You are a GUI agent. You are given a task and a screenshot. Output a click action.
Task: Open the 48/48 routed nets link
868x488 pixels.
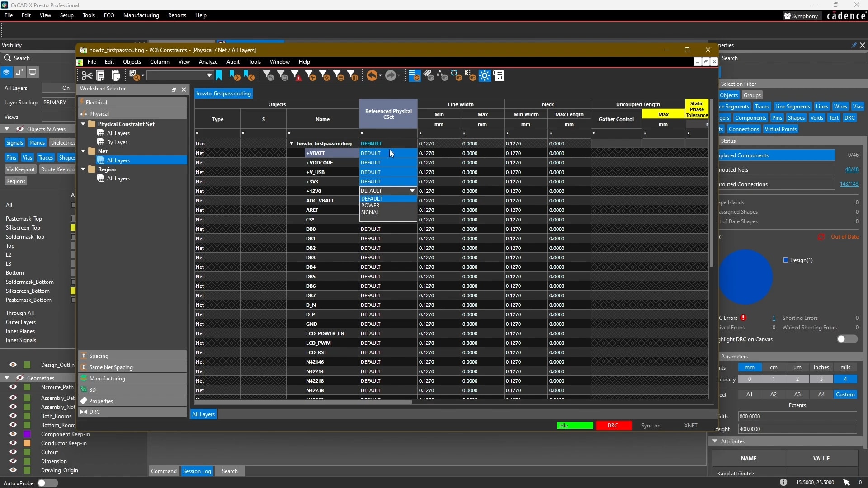[852, 169]
